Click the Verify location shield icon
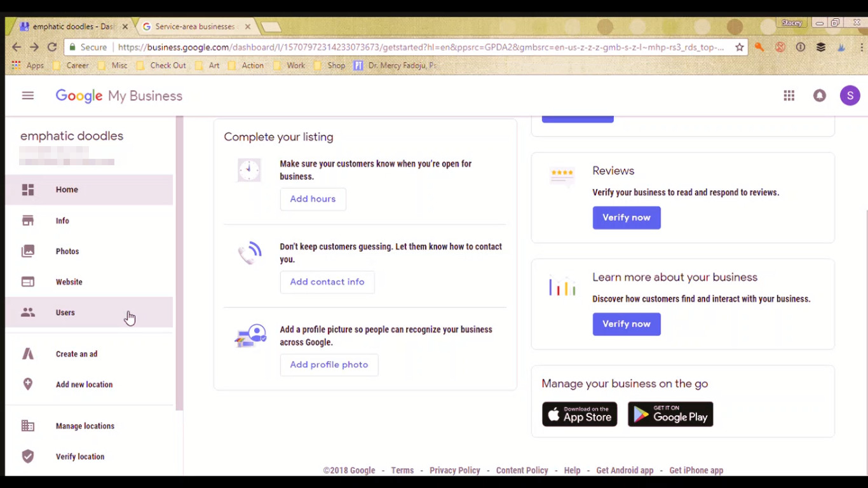This screenshot has width=868, height=488. tap(28, 456)
